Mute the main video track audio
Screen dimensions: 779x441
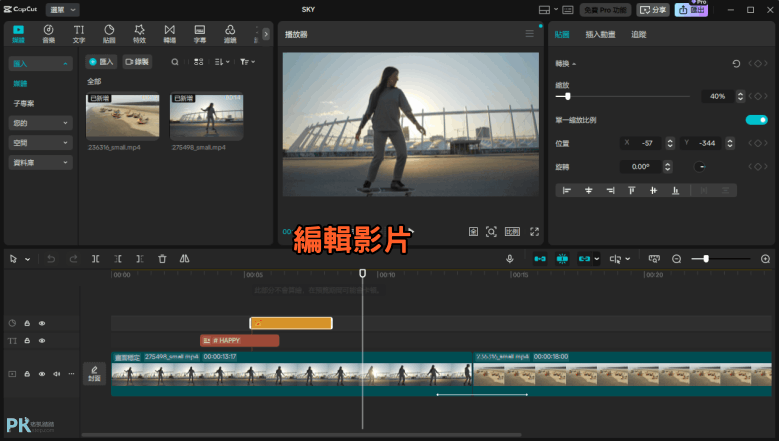[x=57, y=374]
